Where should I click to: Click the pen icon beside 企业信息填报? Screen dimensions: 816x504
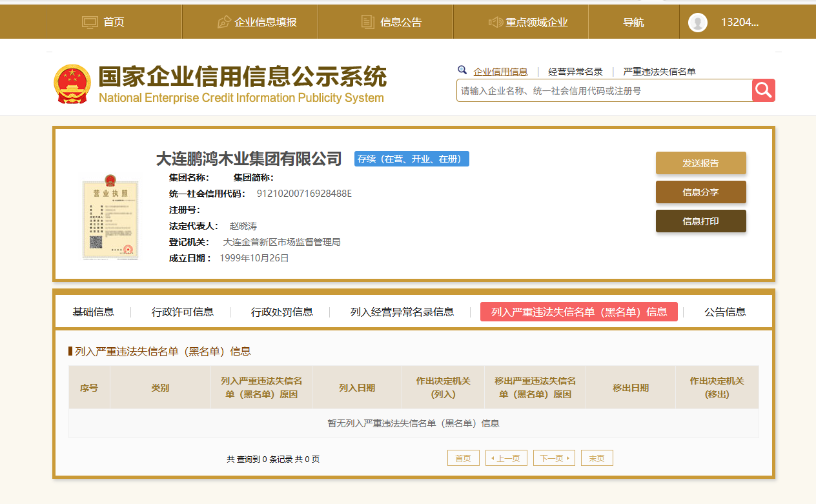pos(224,23)
